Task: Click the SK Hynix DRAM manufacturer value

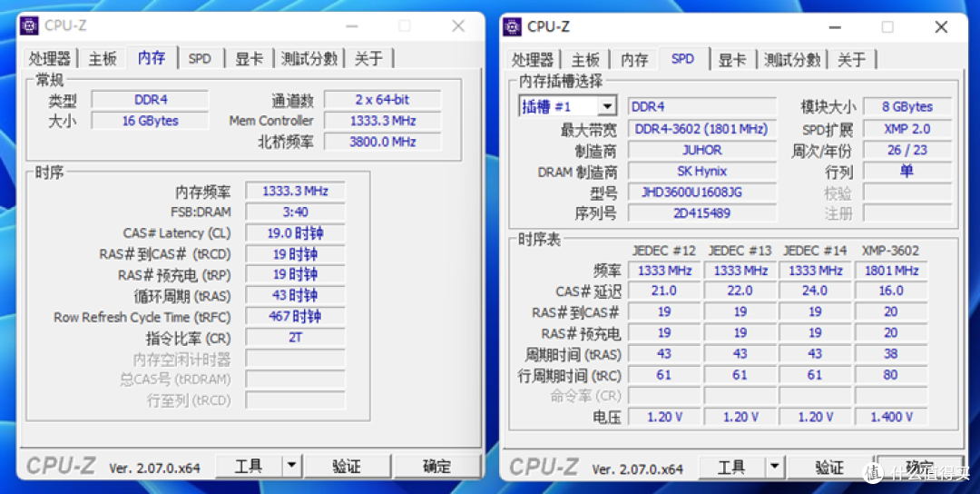Action: (701, 172)
